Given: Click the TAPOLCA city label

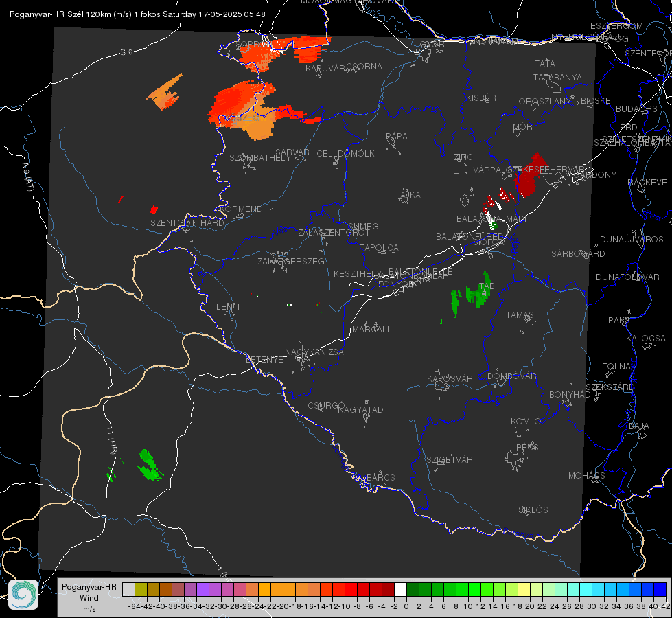Looking at the screenshot, I should click(379, 247).
